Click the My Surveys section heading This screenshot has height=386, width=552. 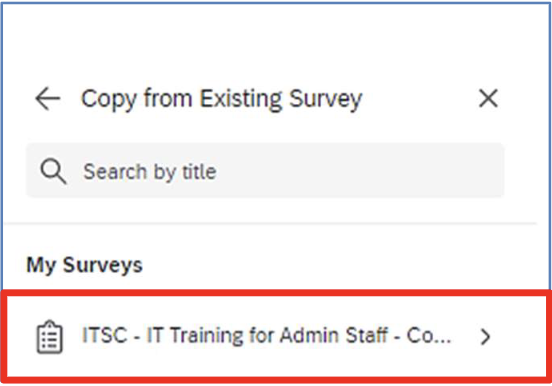[x=84, y=265]
